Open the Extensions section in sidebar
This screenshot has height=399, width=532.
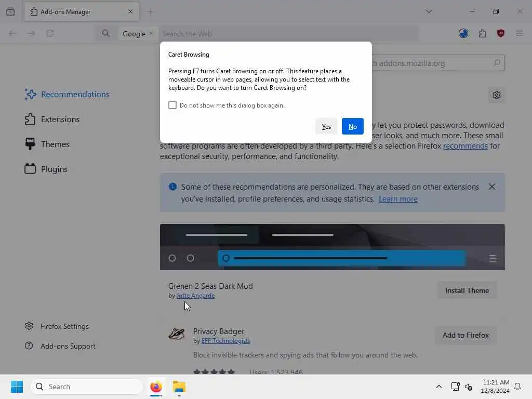click(52, 119)
